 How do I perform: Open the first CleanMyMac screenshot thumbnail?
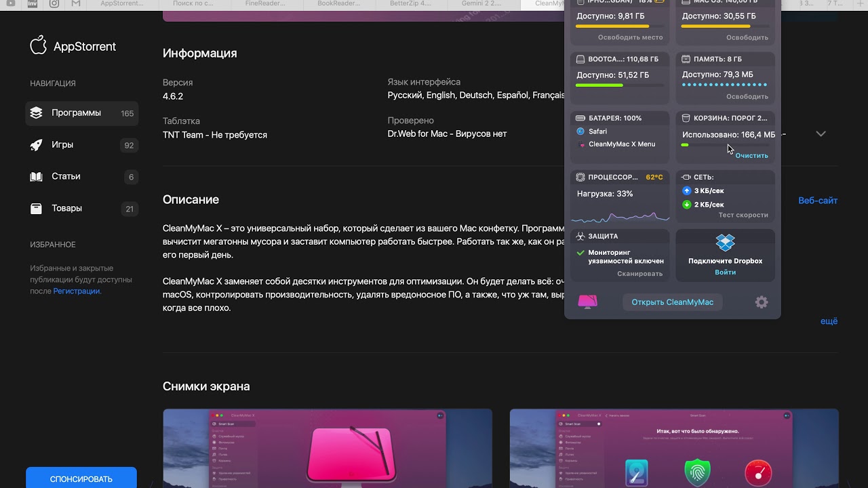click(328, 447)
